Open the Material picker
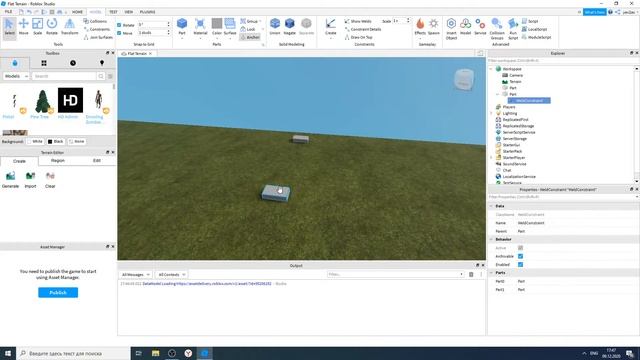Screen dimensions: 640x360 200,26
